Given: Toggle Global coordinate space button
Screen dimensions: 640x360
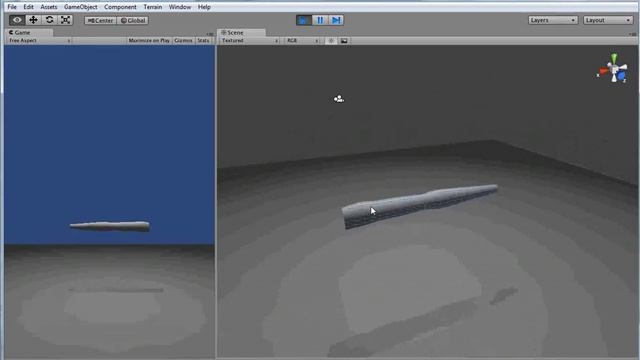Looking at the screenshot, I should click(x=133, y=20).
